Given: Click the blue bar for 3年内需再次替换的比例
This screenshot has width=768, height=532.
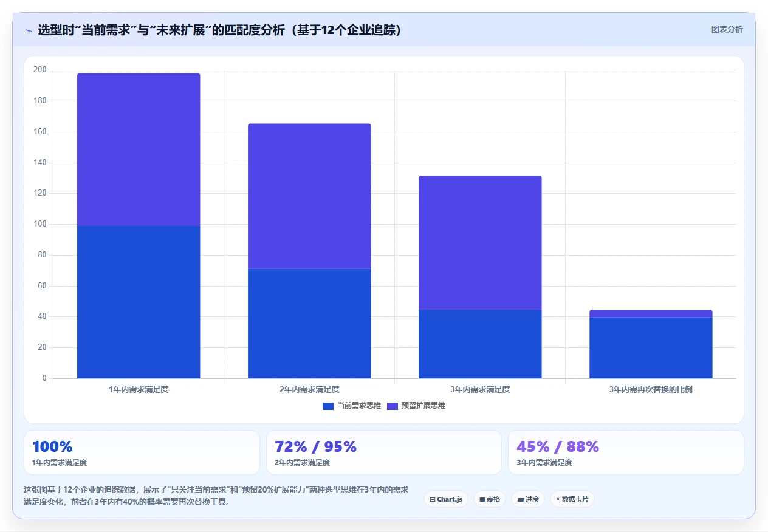Looking at the screenshot, I should pos(651,347).
